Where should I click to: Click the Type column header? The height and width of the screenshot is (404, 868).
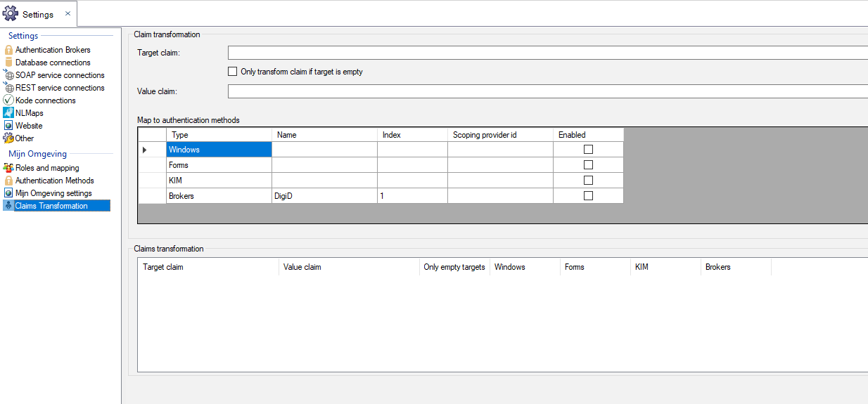coord(219,135)
